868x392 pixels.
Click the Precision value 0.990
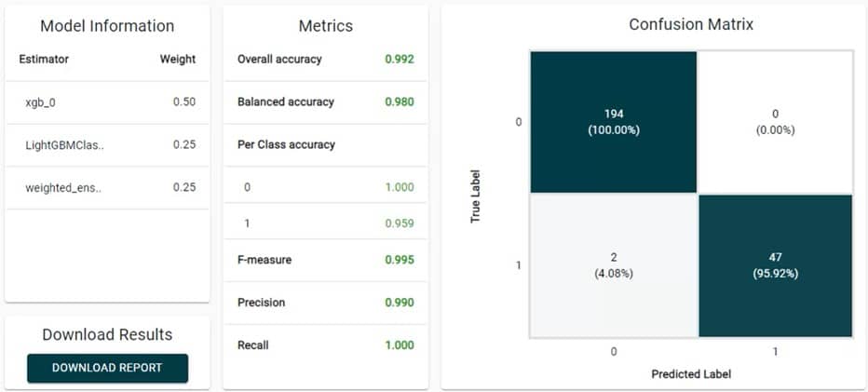400,303
